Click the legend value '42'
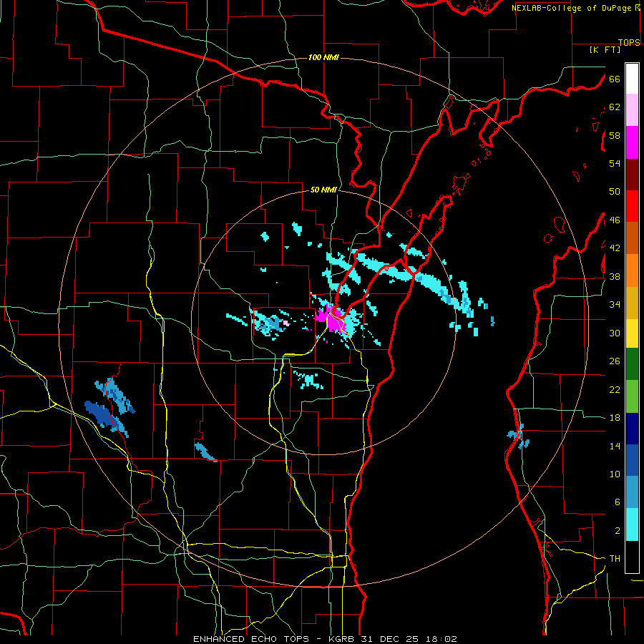644x644 pixels. pos(615,248)
